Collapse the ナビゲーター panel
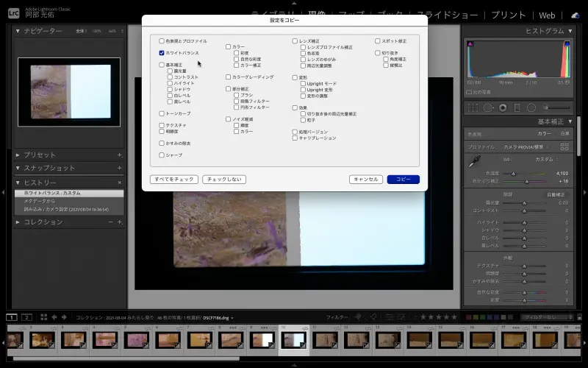588x368 pixels. (18, 31)
